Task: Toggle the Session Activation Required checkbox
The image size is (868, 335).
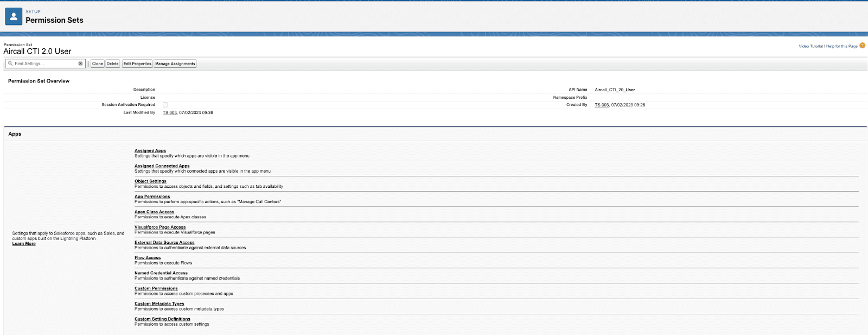Action: coord(165,105)
